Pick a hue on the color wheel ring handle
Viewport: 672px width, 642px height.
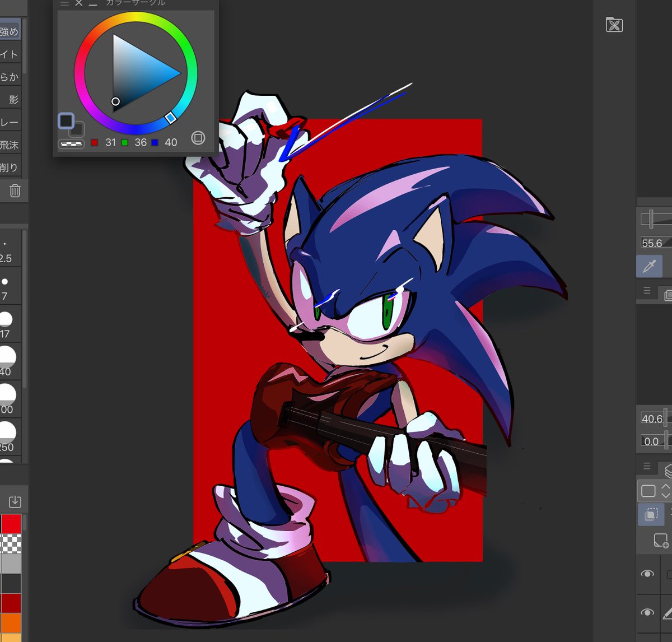pos(171,117)
